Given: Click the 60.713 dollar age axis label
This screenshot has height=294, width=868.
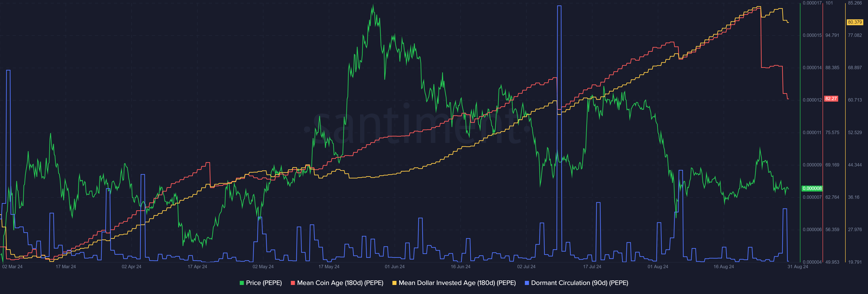Looking at the screenshot, I should coord(855,100).
